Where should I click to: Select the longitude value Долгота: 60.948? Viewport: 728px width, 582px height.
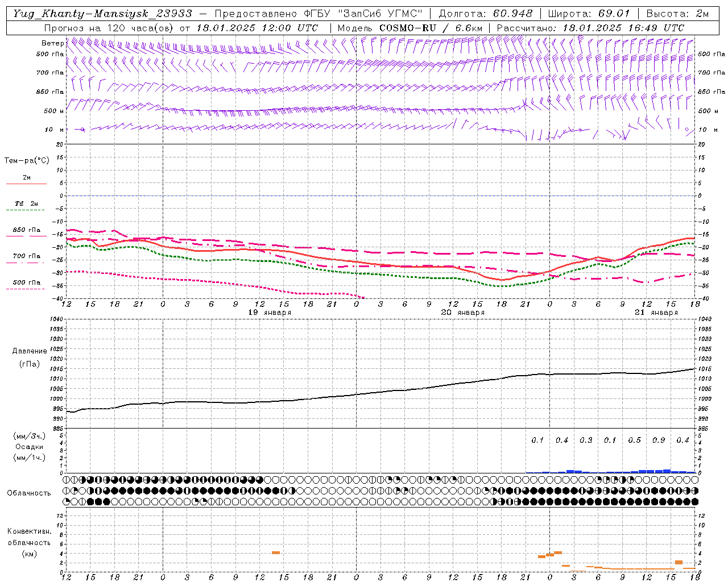pyautogui.click(x=486, y=14)
